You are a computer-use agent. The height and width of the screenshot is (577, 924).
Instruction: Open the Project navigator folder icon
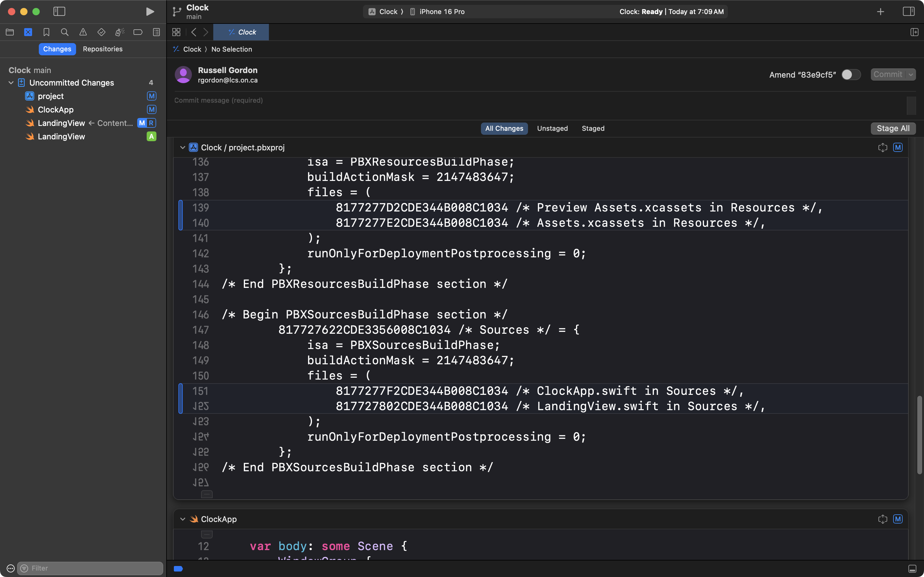(x=10, y=32)
